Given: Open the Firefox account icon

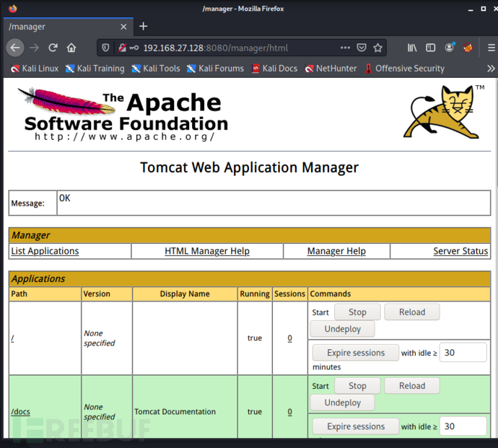Looking at the screenshot, I should pyautogui.click(x=450, y=48).
